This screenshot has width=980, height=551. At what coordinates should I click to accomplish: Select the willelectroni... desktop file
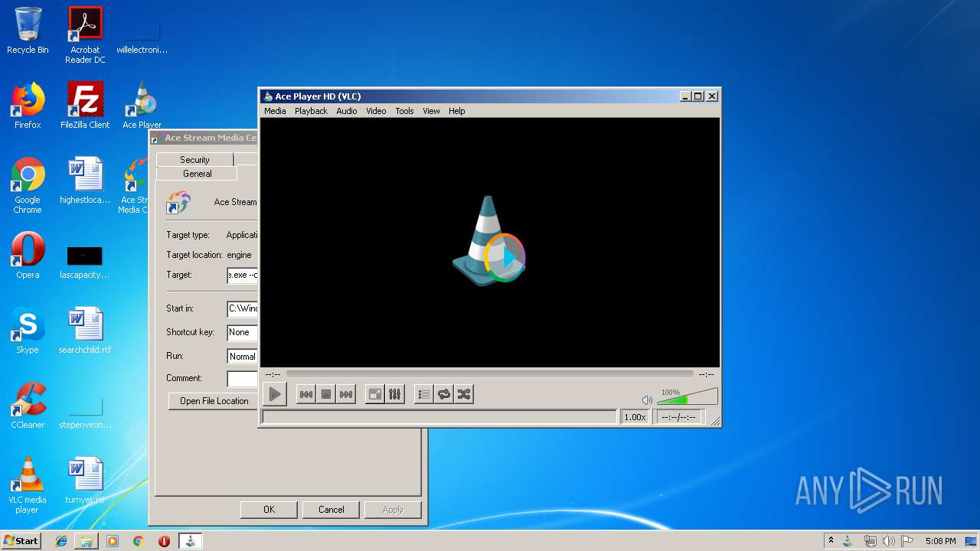pos(142,37)
